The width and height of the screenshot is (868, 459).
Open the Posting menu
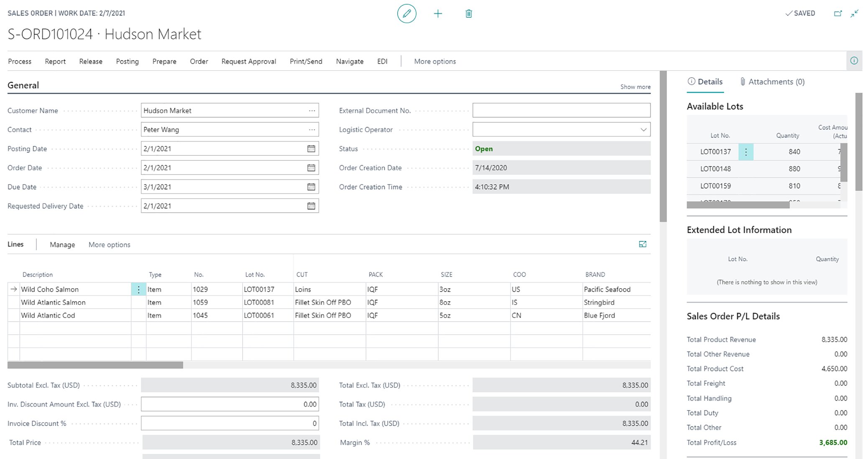tap(127, 62)
